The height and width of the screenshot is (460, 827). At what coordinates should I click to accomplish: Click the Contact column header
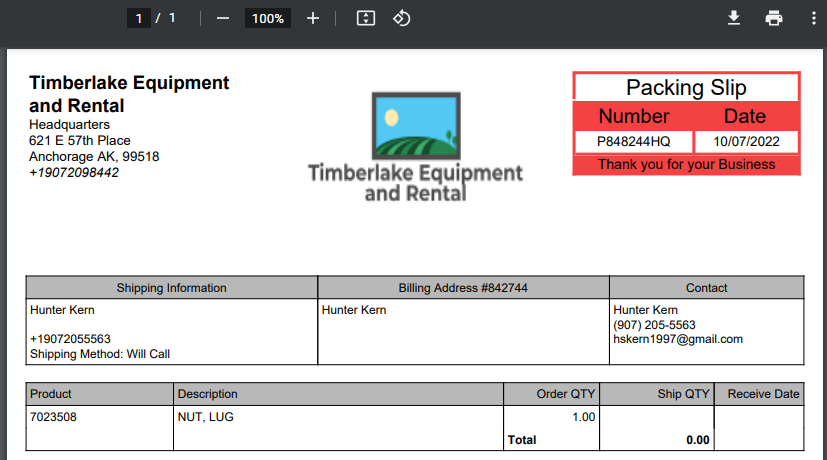[706, 288]
